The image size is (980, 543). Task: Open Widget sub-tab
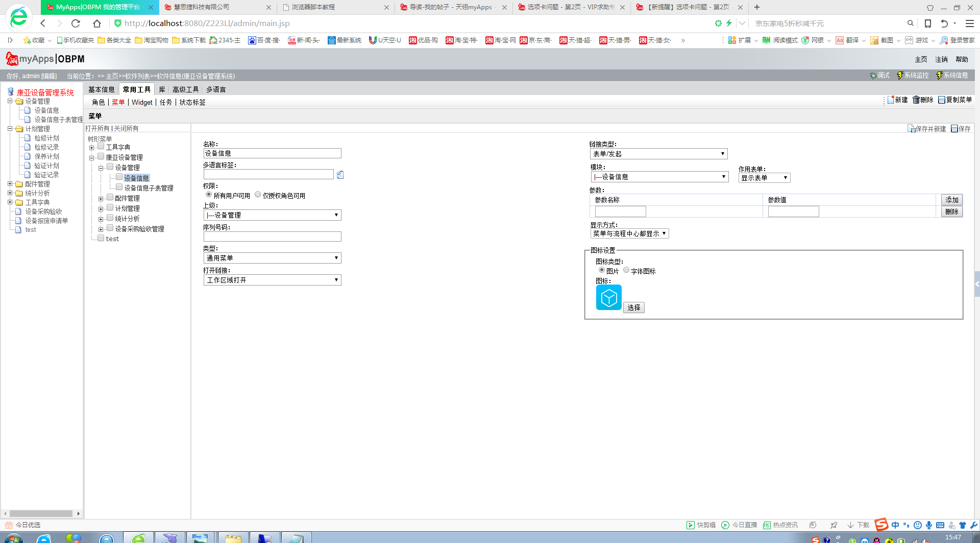(142, 102)
